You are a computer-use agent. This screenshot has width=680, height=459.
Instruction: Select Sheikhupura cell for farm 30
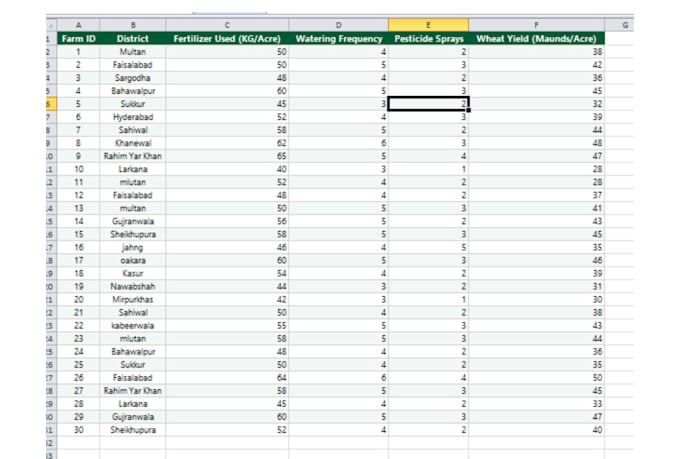pos(133,430)
